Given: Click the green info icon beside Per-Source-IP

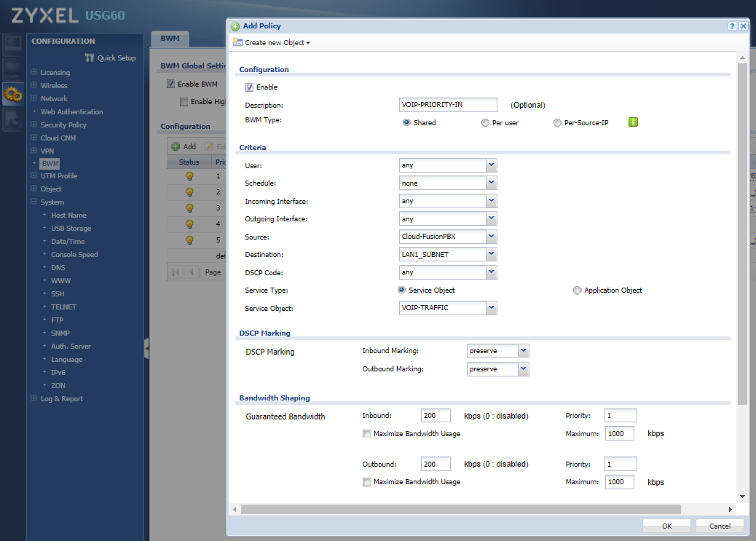Looking at the screenshot, I should click(633, 122).
